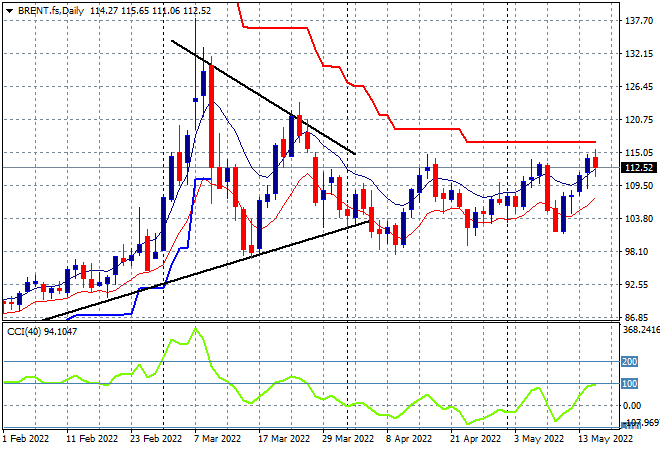Click the 3 May 2022 date label

click(x=539, y=439)
